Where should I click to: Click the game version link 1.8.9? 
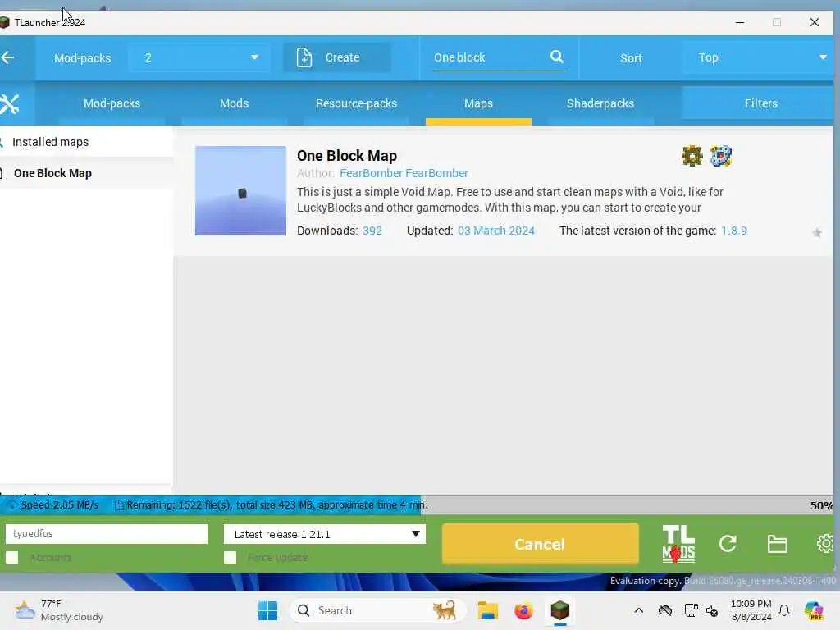734,231
